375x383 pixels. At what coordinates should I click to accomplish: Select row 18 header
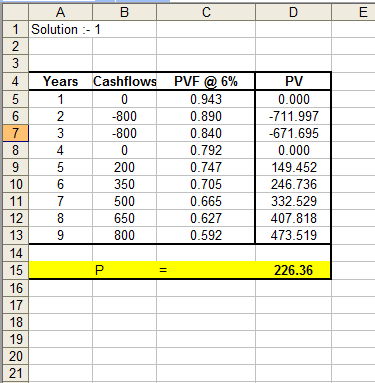click(x=15, y=322)
